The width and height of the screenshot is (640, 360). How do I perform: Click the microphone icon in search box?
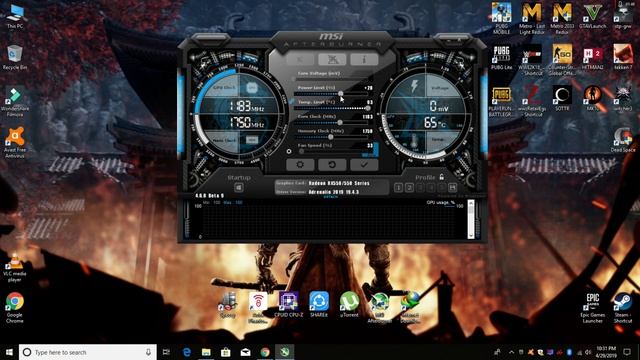pos(148,352)
